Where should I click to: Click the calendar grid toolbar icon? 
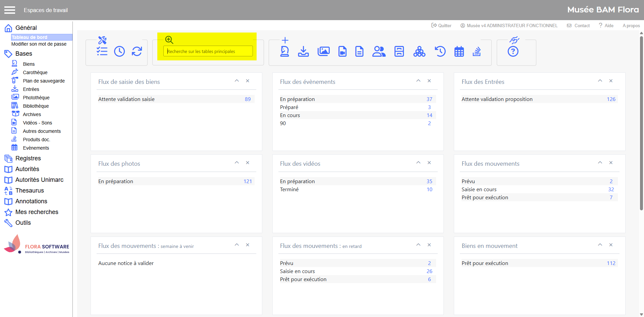(x=459, y=52)
